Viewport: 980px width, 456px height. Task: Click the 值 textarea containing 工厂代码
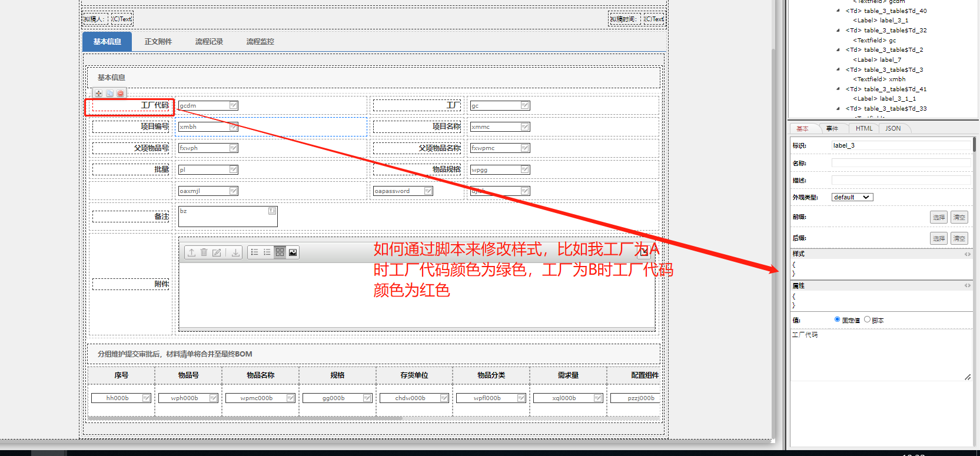[881, 355]
